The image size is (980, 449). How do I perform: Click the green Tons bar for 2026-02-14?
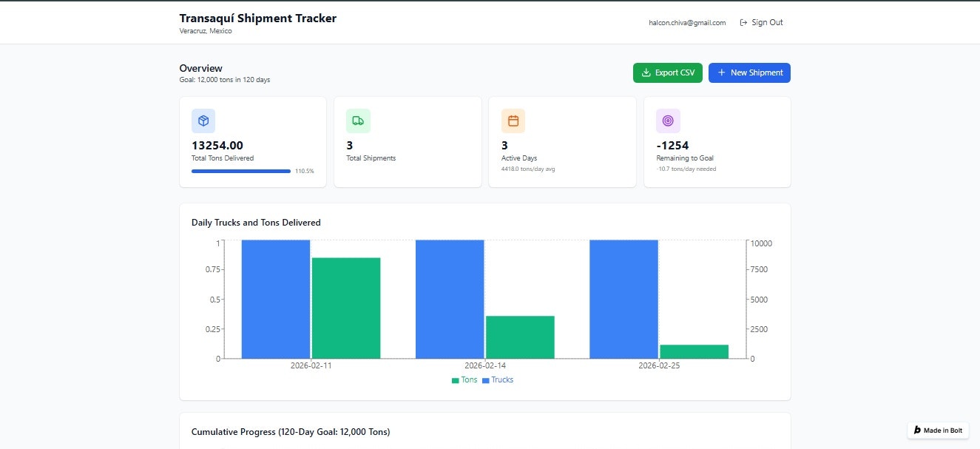click(x=520, y=337)
